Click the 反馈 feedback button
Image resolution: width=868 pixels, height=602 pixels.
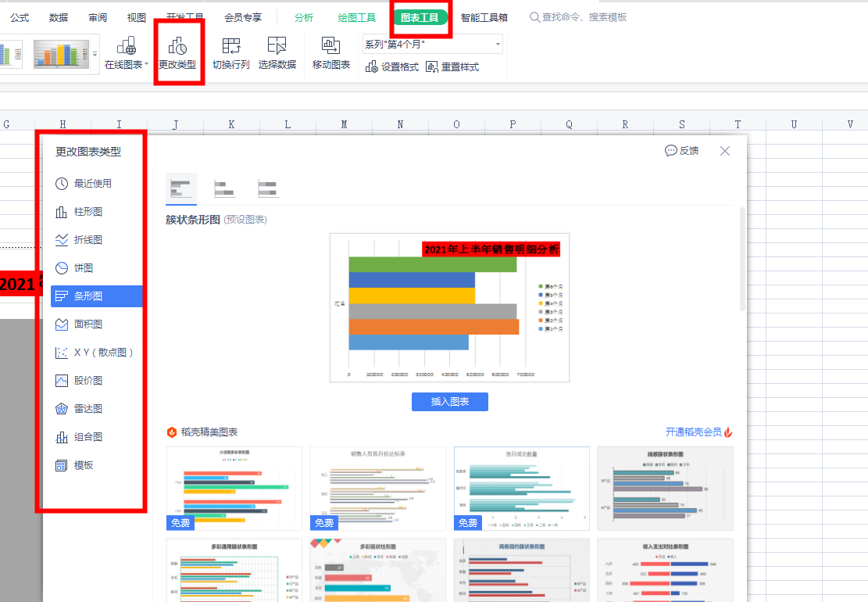point(681,151)
